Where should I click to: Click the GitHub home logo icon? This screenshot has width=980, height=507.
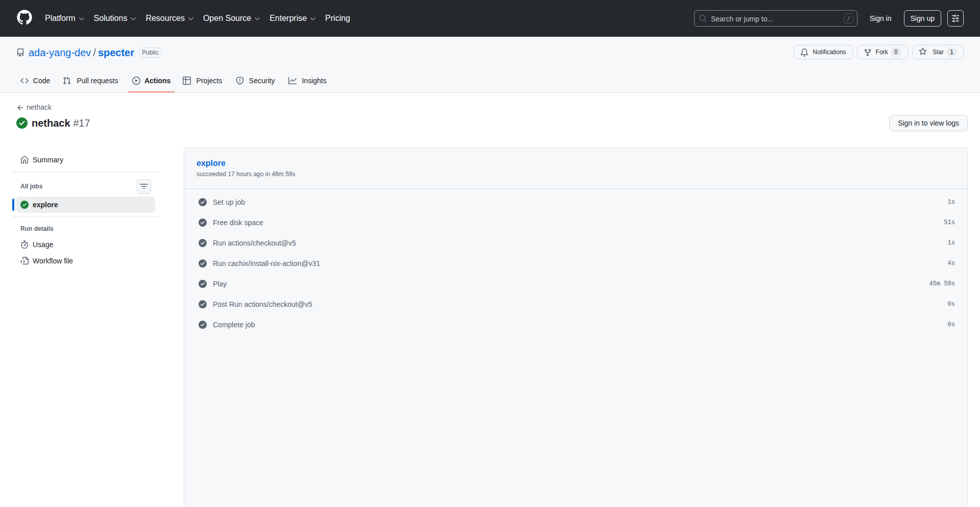[x=24, y=18]
